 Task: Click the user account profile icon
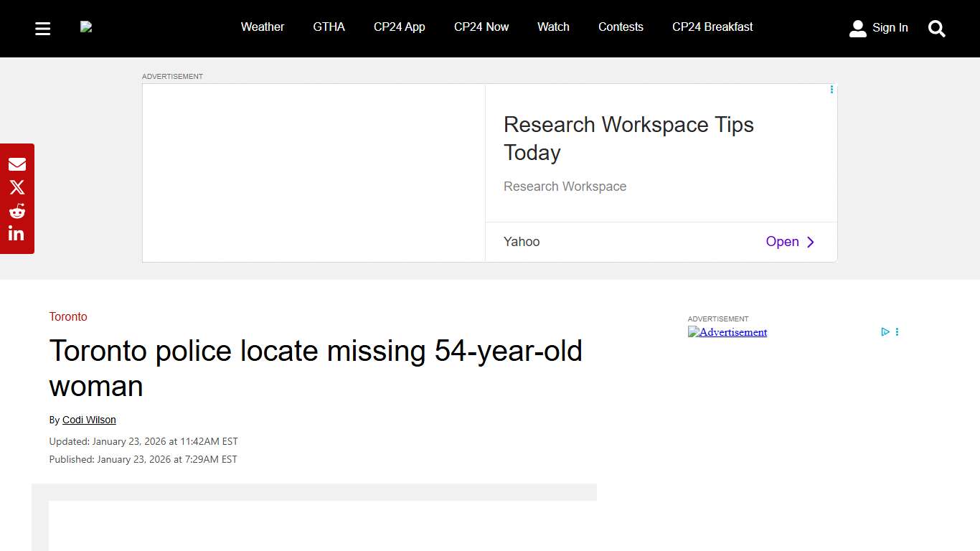coord(857,29)
